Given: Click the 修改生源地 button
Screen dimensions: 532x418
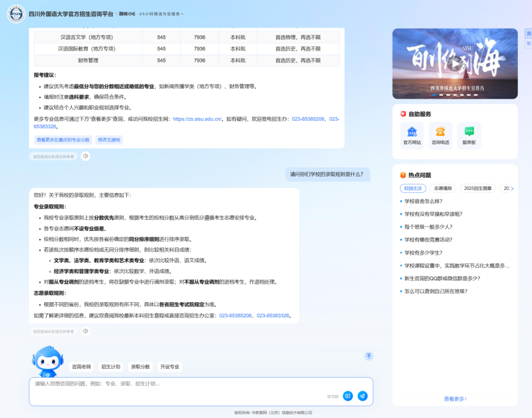Looking at the screenshot, I should pyautogui.click(x=109, y=140).
